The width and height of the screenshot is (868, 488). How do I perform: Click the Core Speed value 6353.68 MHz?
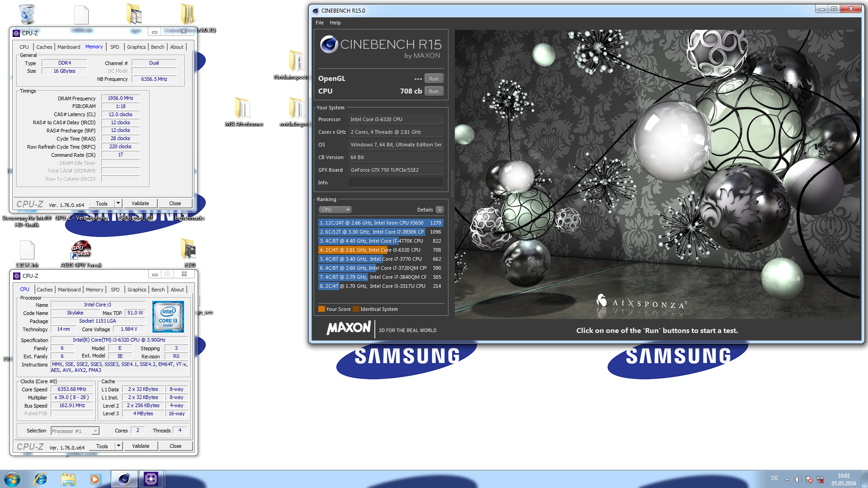tap(72, 389)
